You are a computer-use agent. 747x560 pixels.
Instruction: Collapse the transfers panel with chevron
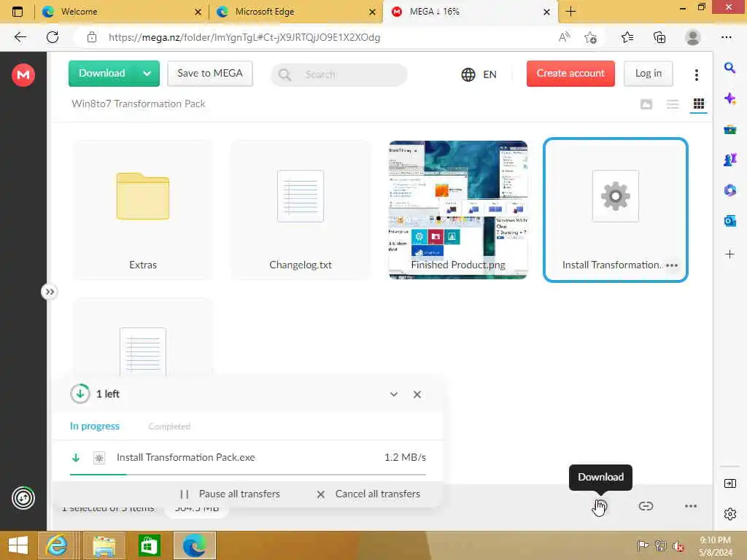[x=393, y=394]
